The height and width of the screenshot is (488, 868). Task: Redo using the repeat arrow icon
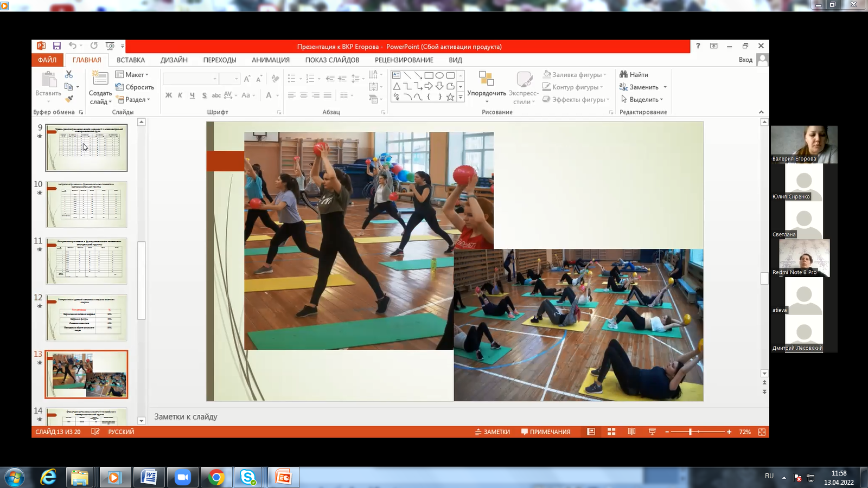point(94,46)
